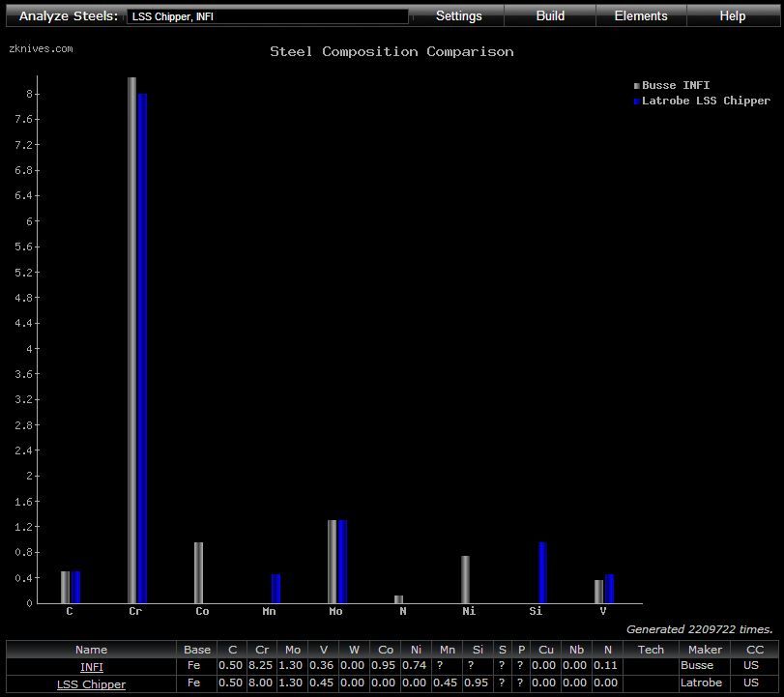
Task: Click the blue Mn bar in chart
Action: tap(276, 589)
